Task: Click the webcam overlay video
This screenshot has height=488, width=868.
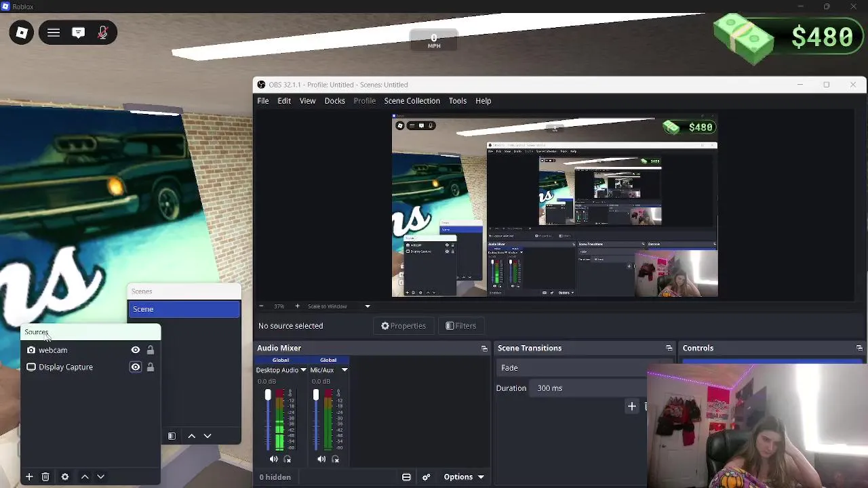Action: coord(757,426)
